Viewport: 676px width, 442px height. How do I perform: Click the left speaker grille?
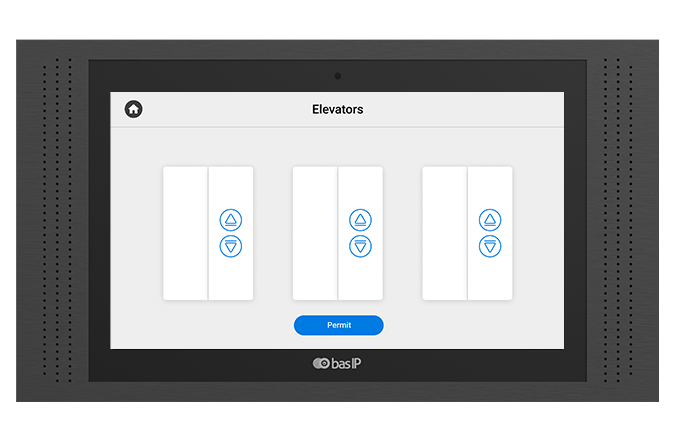[58, 220]
